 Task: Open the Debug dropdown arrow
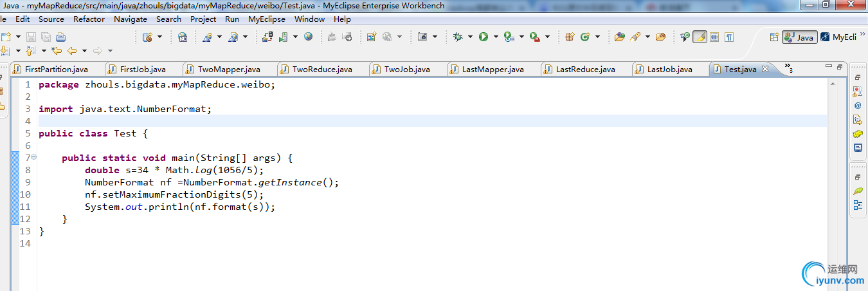pyautogui.click(x=470, y=37)
